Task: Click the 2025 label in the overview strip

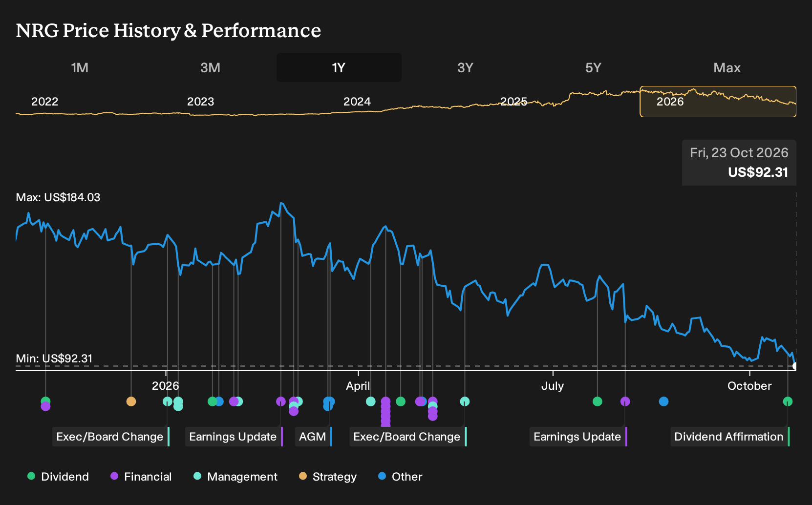Action: point(513,102)
